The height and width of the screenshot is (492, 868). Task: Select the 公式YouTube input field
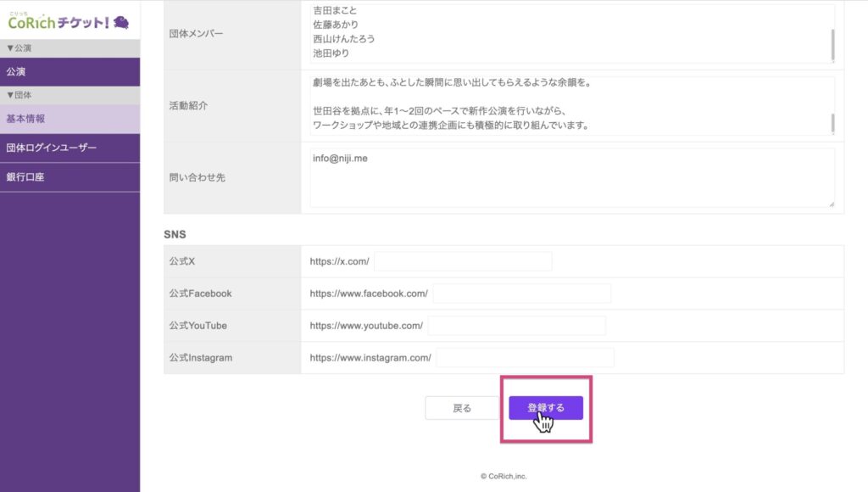pyautogui.click(x=516, y=326)
